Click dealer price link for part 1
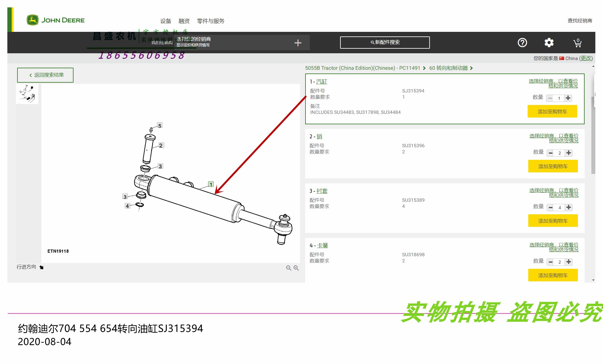 [x=553, y=83]
